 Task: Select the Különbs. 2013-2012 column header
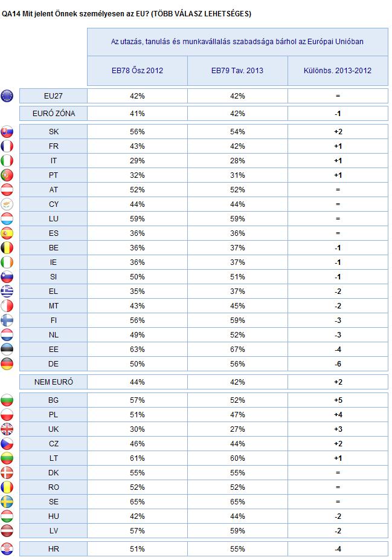click(338, 71)
